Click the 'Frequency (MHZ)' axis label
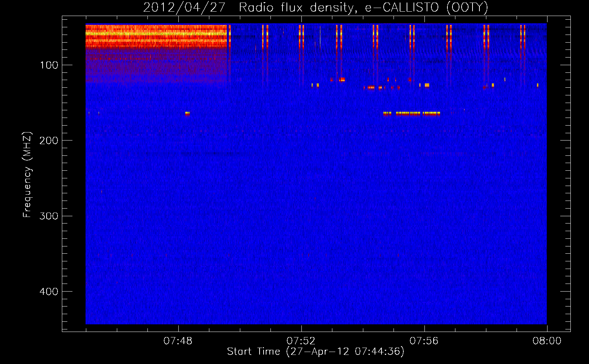589x364 pixels. [x=27, y=175]
